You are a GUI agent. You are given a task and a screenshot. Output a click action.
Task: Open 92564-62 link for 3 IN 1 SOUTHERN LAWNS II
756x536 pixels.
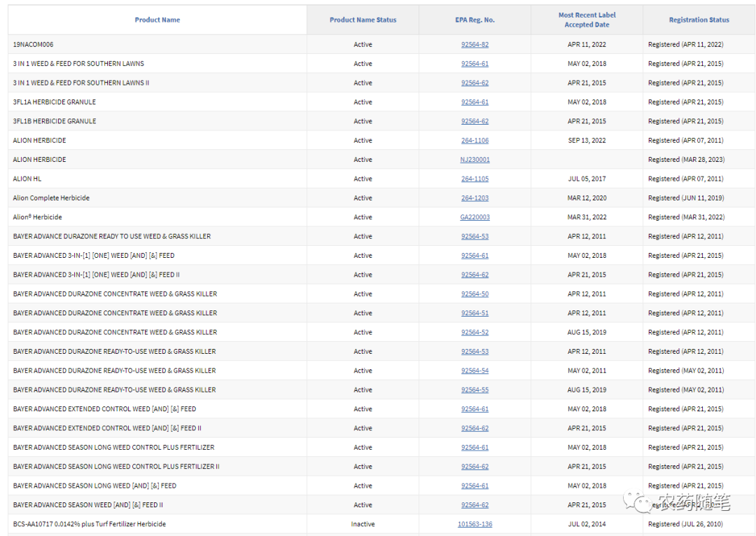pyautogui.click(x=475, y=83)
